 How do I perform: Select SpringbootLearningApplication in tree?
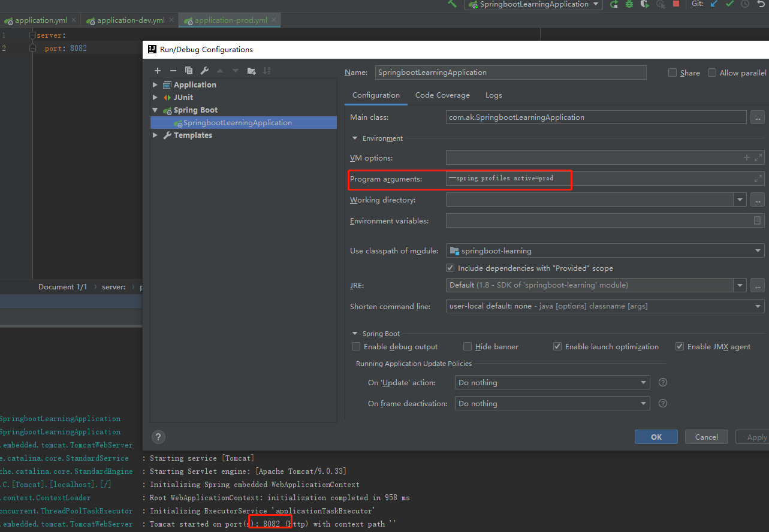point(243,122)
